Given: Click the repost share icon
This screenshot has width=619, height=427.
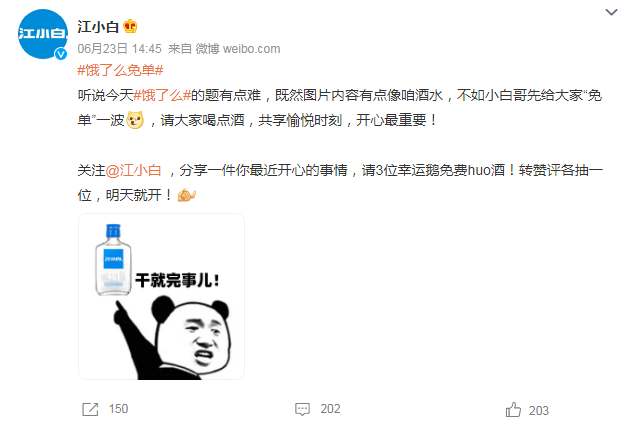Looking at the screenshot, I should point(90,409).
